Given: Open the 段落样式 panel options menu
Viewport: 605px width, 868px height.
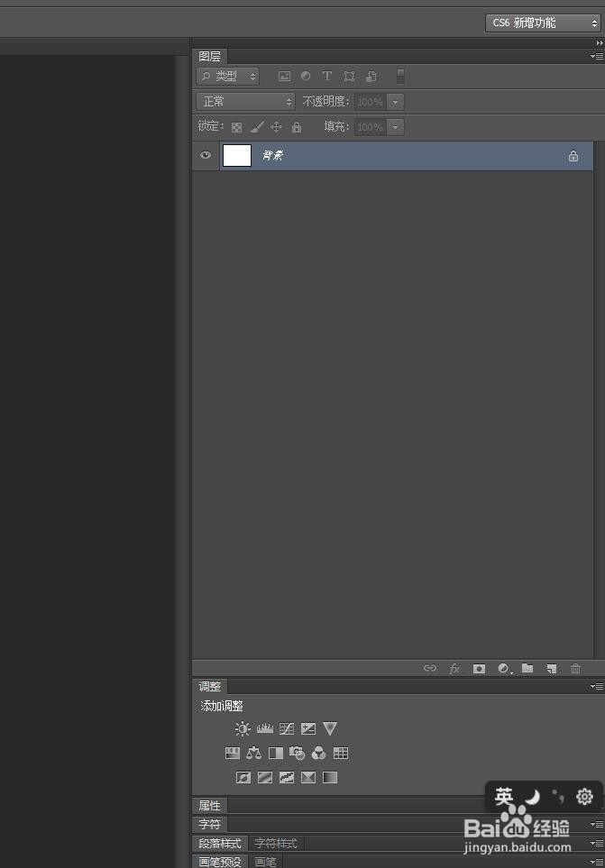Looking at the screenshot, I should (x=597, y=843).
